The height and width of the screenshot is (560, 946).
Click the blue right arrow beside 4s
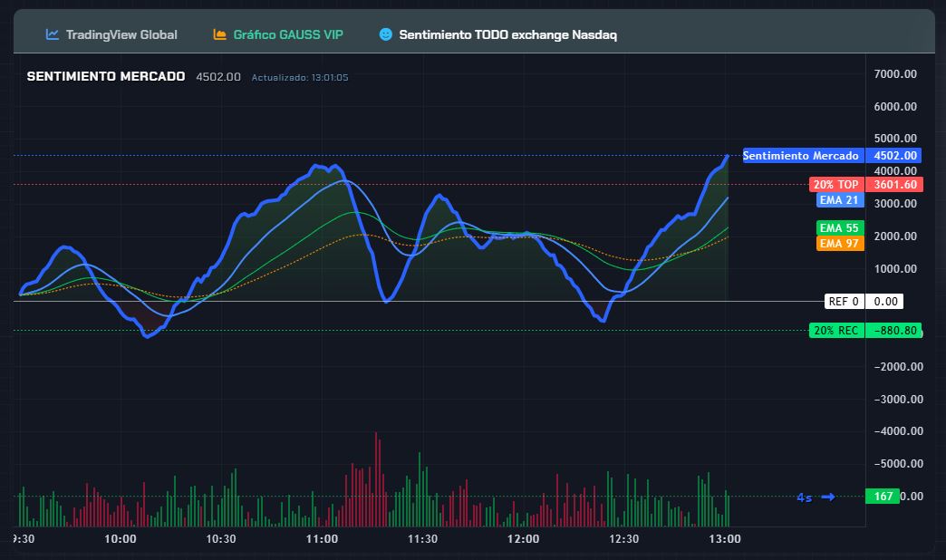click(827, 497)
